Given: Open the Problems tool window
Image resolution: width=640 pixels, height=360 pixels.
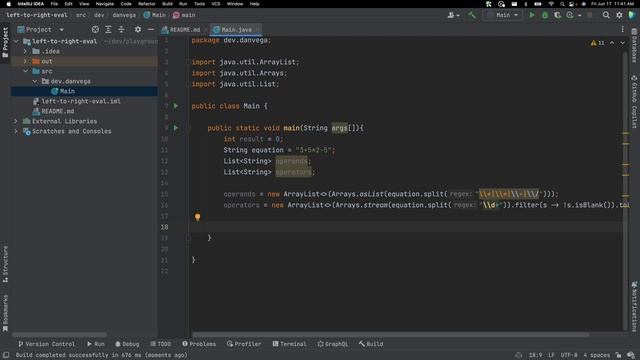Looking at the screenshot, I should click(x=199, y=344).
